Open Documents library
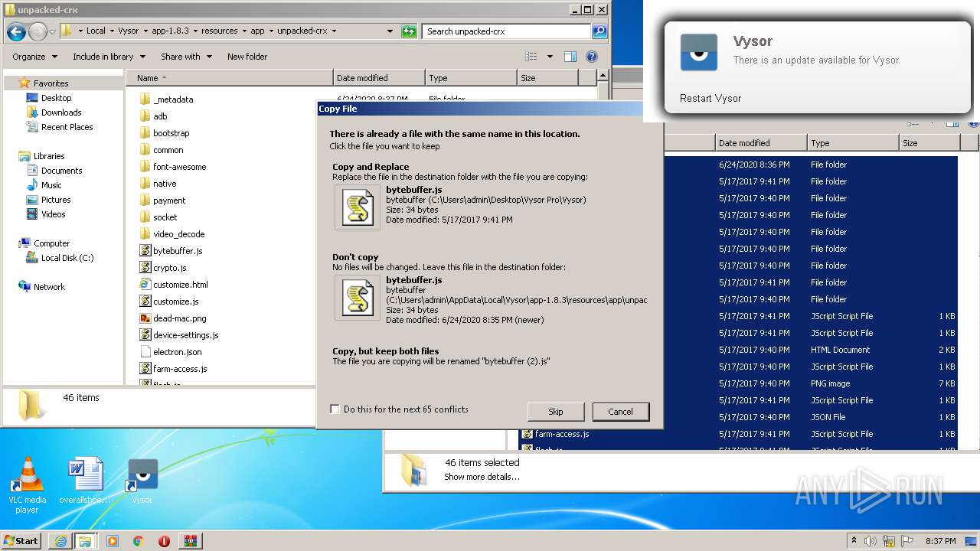Viewport: 980px width, 551px height. coord(54,171)
